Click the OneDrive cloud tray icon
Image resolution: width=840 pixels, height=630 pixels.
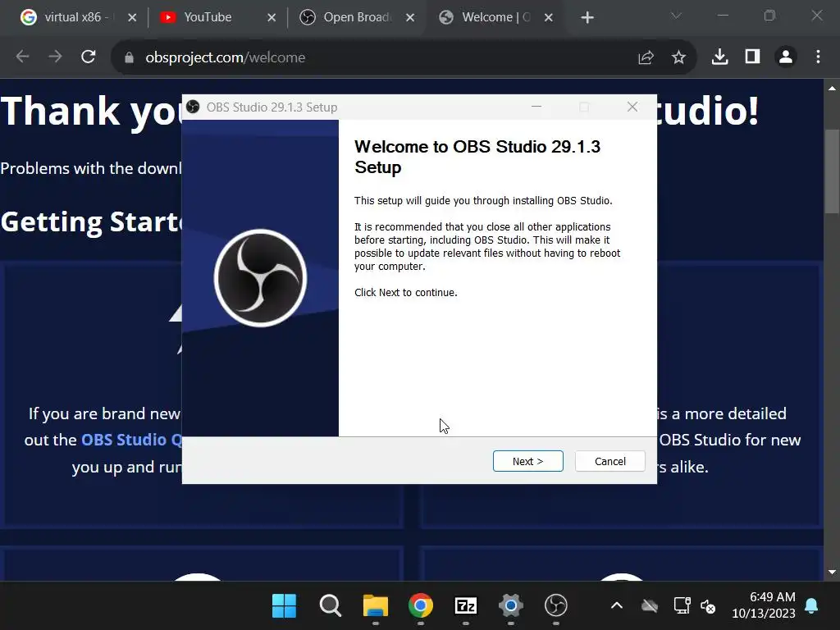point(650,606)
